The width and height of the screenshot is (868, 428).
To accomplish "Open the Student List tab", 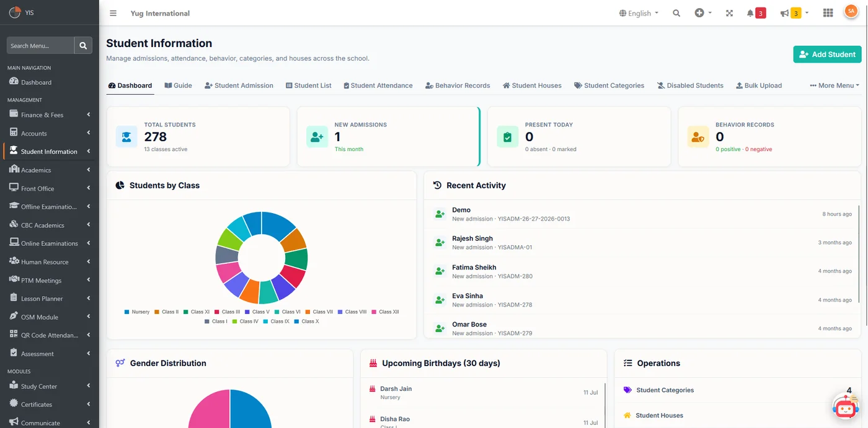I will pyautogui.click(x=309, y=85).
